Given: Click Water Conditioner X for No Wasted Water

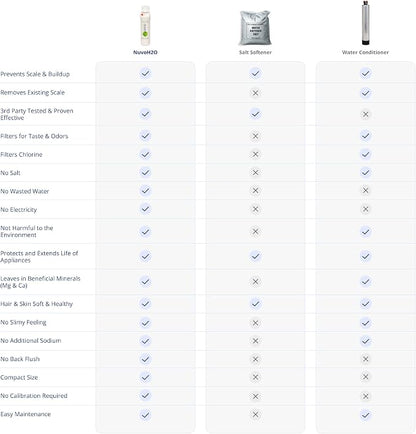Looking at the screenshot, I should coord(366,190).
